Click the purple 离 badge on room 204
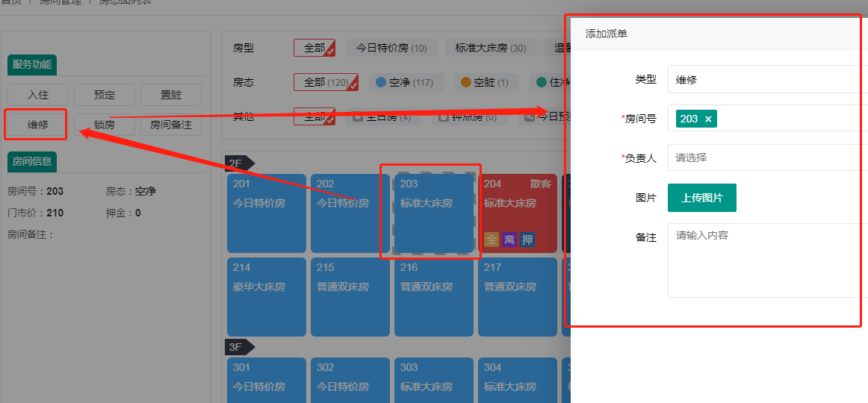The height and width of the screenshot is (403, 868). click(x=509, y=240)
